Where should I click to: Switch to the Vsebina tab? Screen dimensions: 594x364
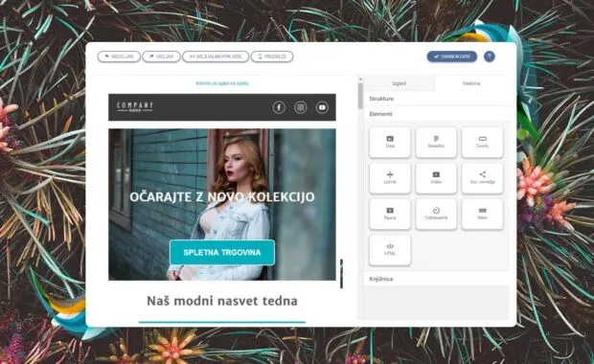point(471,83)
